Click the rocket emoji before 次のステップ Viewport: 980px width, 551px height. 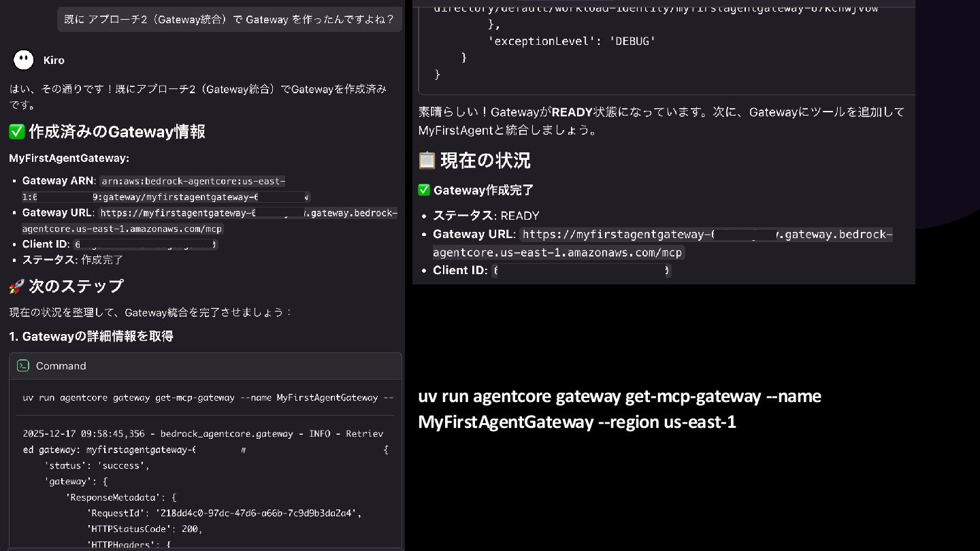point(17,286)
